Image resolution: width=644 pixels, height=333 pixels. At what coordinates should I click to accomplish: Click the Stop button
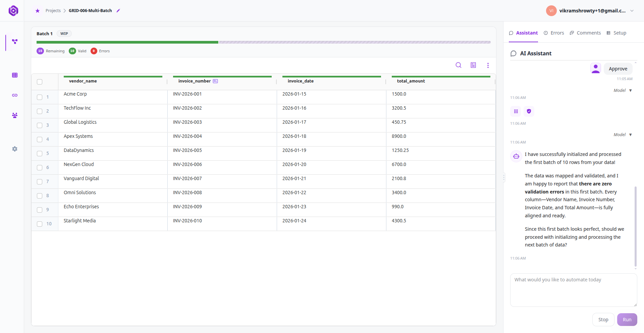tap(603, 320)
